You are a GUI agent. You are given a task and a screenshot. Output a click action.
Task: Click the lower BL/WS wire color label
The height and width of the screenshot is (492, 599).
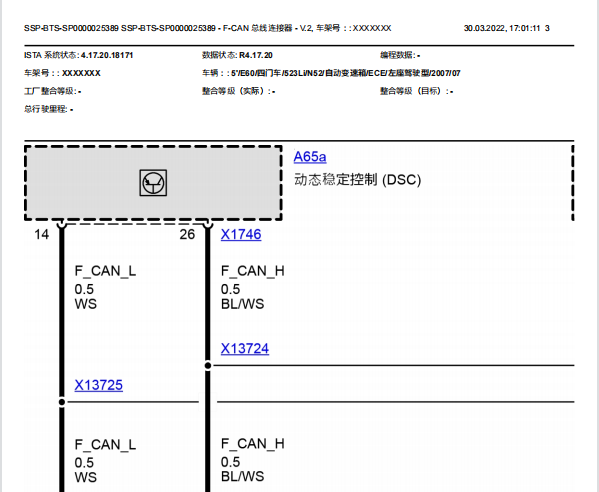243,476
